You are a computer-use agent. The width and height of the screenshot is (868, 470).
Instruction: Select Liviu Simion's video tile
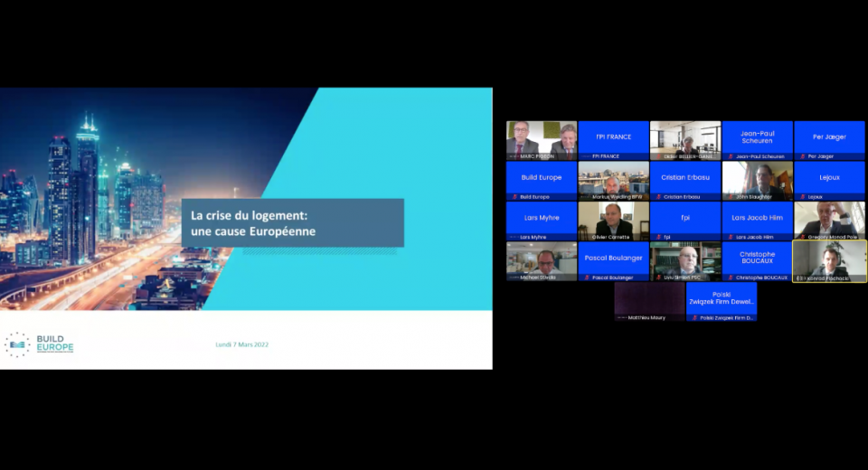[x=685, y=261]
